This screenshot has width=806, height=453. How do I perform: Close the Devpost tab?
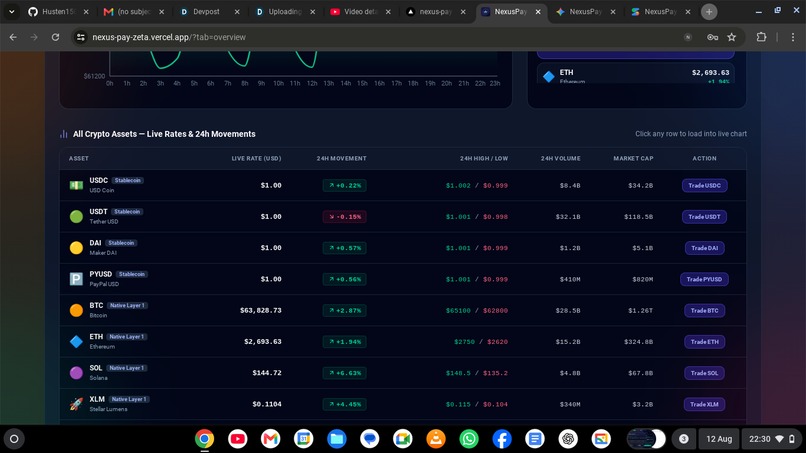pyautogui.click(x=237, y=11)
